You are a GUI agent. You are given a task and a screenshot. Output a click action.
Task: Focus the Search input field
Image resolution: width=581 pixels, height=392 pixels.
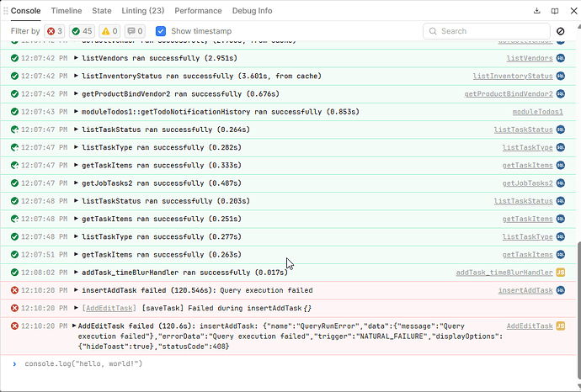(x=486, y=31)
